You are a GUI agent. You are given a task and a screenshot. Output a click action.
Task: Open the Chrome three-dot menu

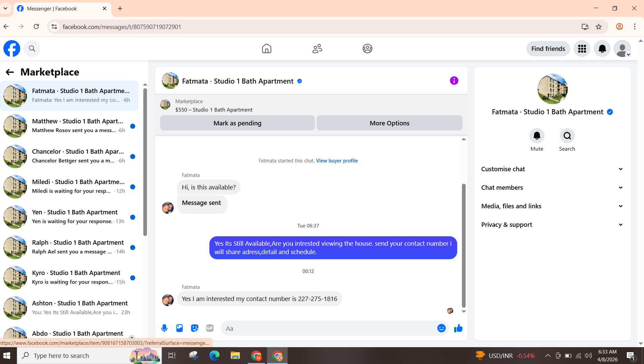click(x=635, y=27)
